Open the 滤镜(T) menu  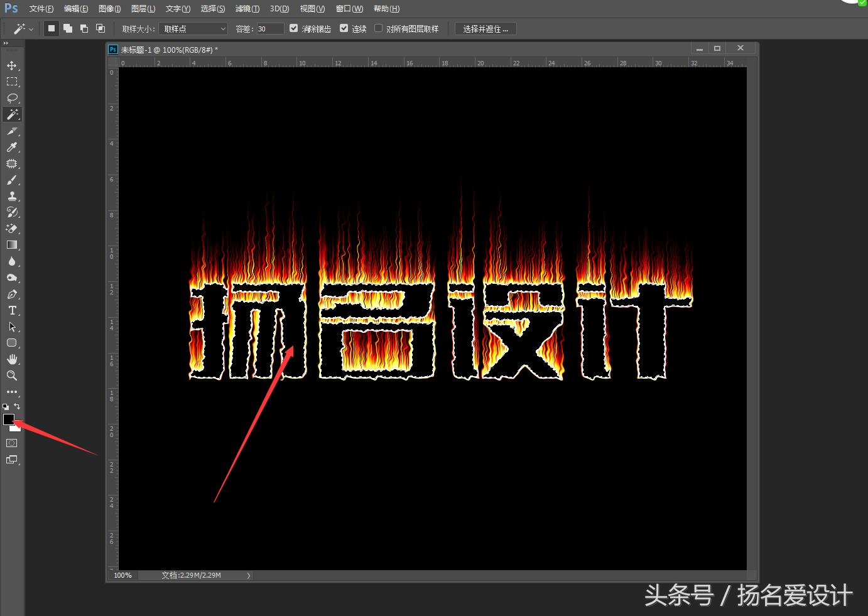click(x=247, y=9)
